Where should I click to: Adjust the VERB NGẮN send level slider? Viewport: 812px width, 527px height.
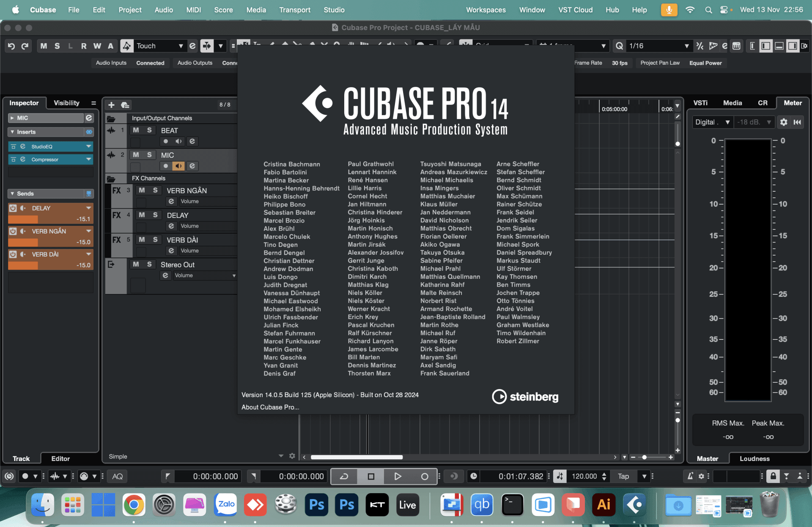pos(50,242)
